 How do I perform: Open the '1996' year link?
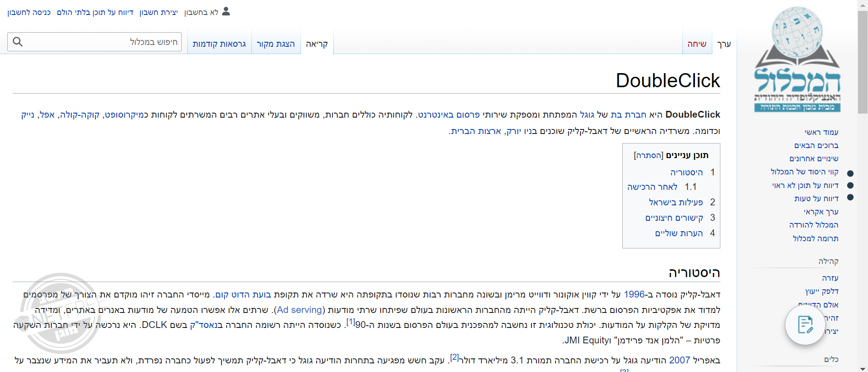635,294
